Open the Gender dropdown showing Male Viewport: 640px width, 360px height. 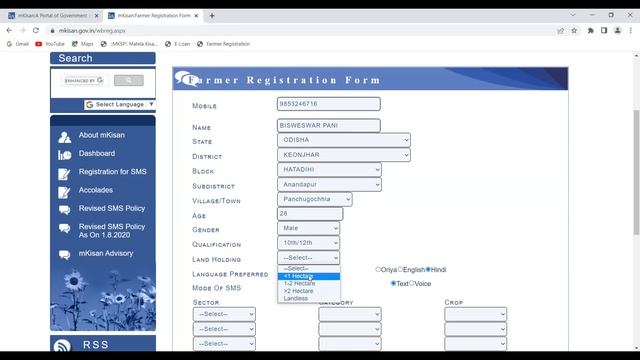click(x=308, y=228)
